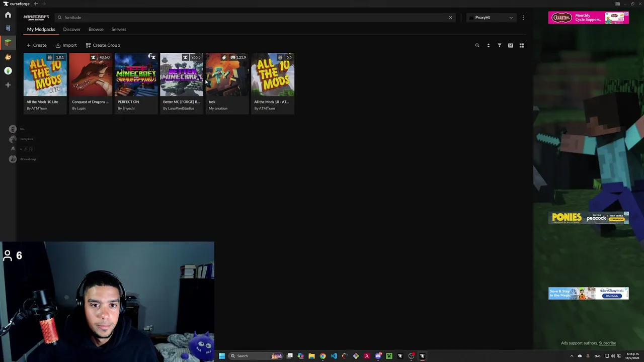Open the Browse tab
This screenshot has width=644, height=362.
point(96,29)
